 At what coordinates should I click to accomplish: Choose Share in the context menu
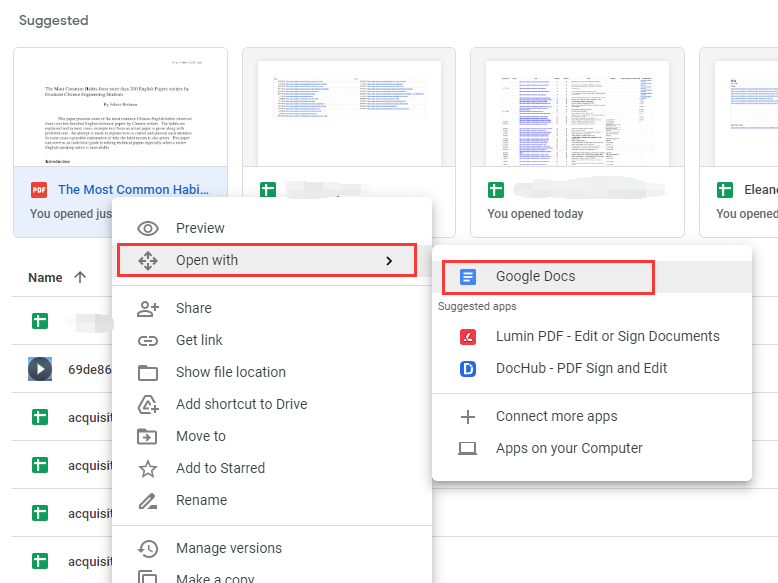pyautogui.click(x=272, y=309)
